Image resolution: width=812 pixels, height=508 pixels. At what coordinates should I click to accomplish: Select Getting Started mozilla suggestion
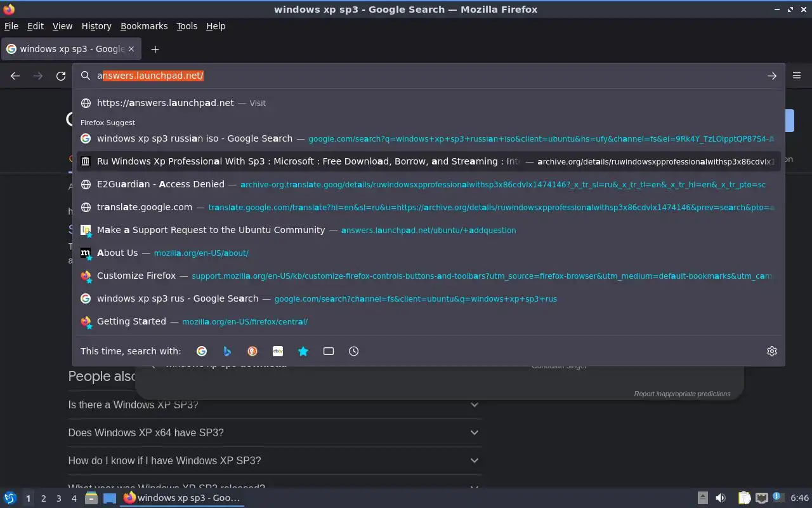tap(428, 321)
